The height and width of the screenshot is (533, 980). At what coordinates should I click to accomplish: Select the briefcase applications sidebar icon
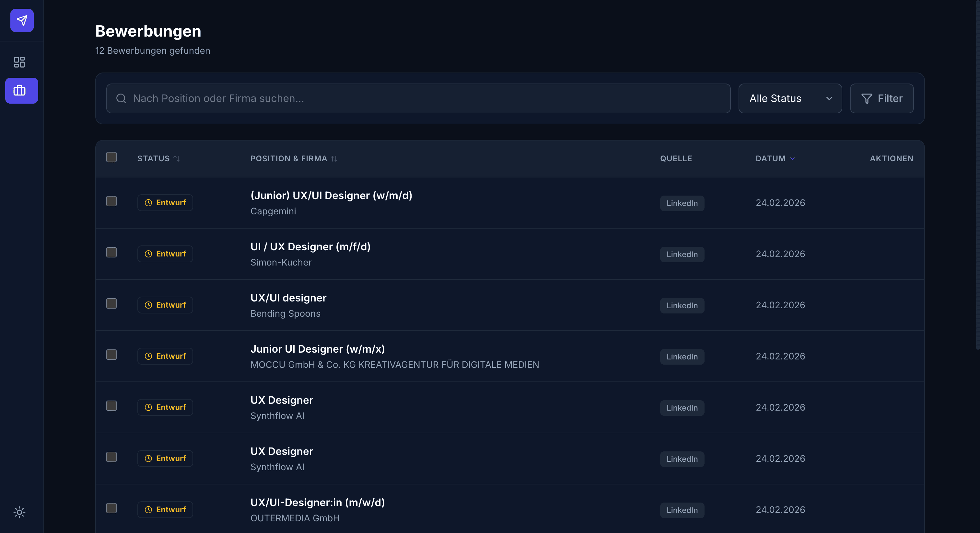coord(19,90)
